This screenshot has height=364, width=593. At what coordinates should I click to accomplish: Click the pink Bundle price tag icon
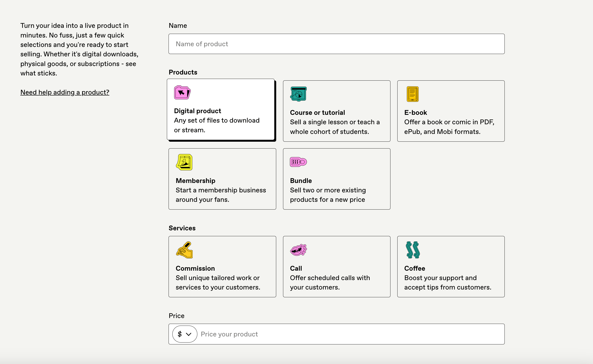pos(298,162)
